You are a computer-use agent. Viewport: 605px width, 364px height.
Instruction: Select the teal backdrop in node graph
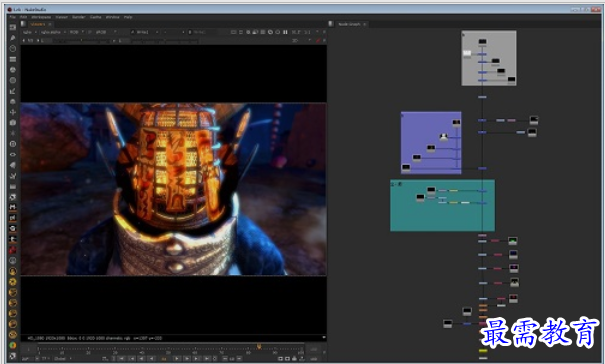[x=442, y=217]
